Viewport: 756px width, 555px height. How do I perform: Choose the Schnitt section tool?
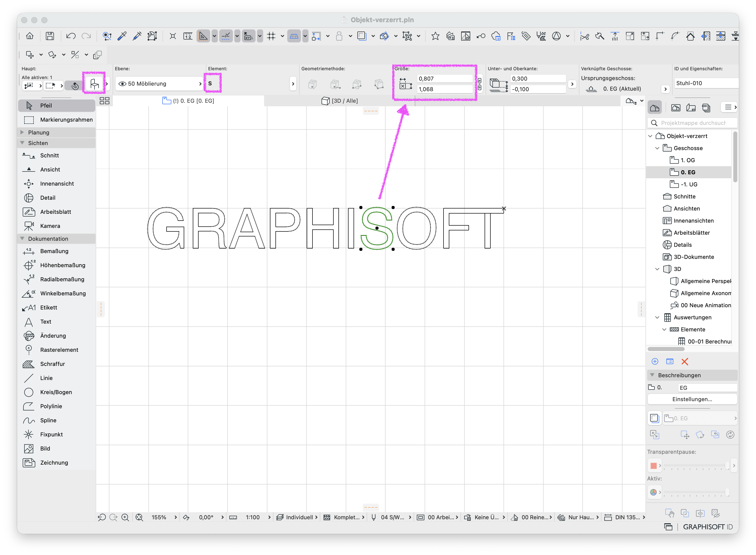tap(56, 156)
